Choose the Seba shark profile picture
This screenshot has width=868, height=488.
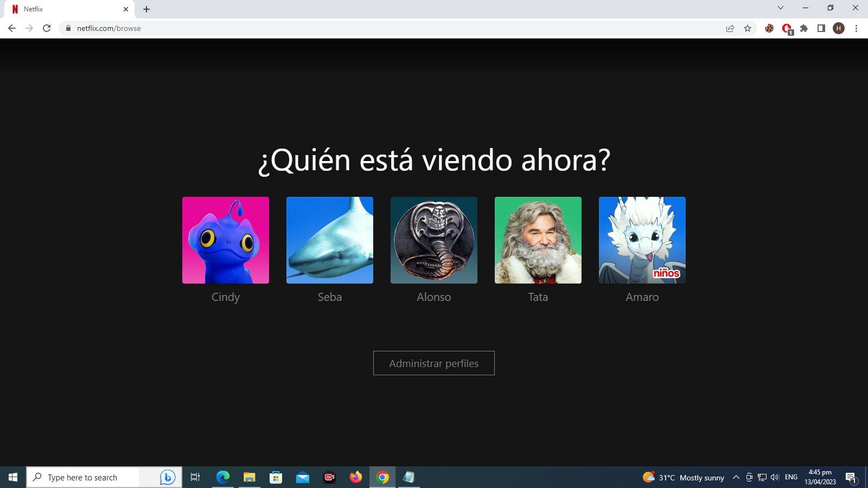[x=330, y=240]
